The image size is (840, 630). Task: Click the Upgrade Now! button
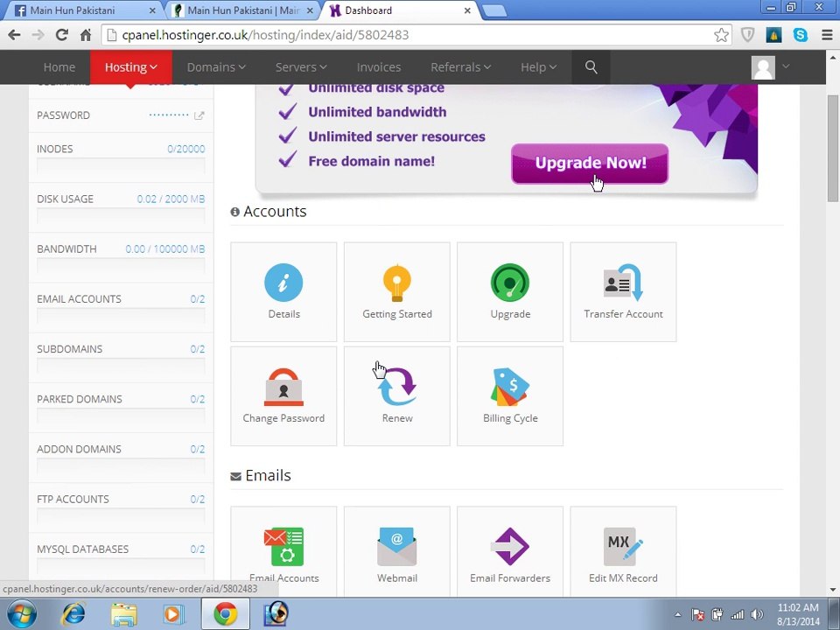(x=590, y=164)
